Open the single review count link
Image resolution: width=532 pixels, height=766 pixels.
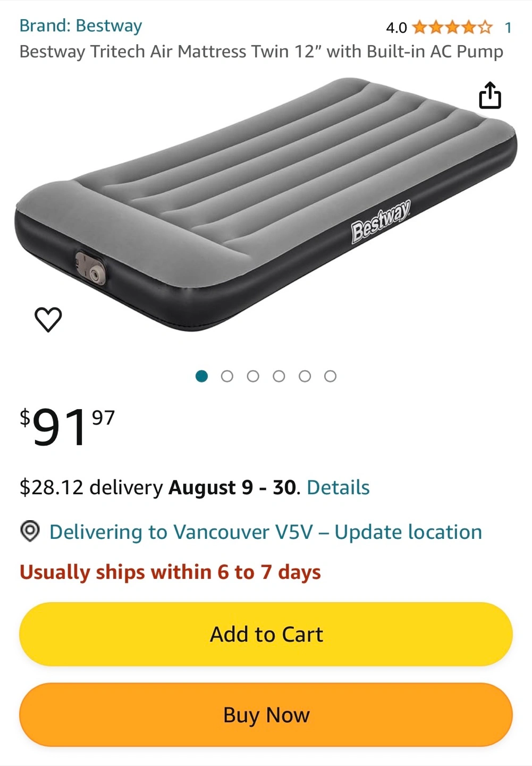click(508, 28)
